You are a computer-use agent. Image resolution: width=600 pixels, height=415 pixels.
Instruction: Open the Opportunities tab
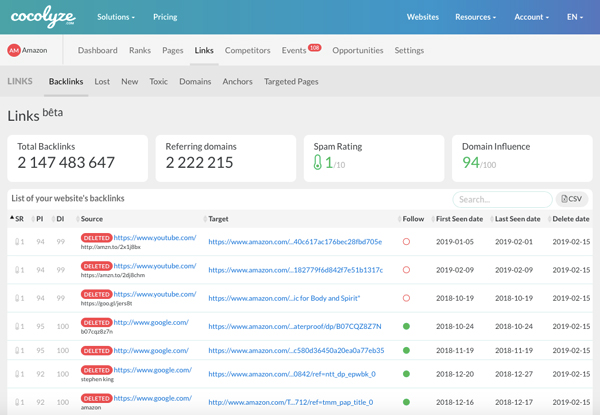(358, 50)
